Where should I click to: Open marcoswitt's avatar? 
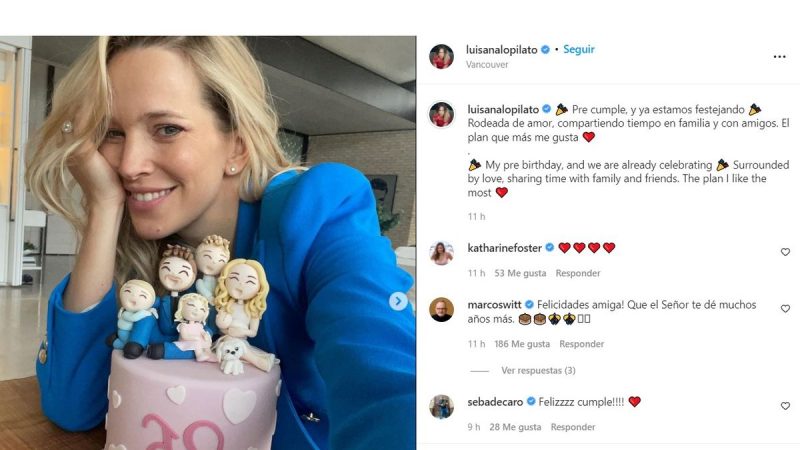coord(441,310)
